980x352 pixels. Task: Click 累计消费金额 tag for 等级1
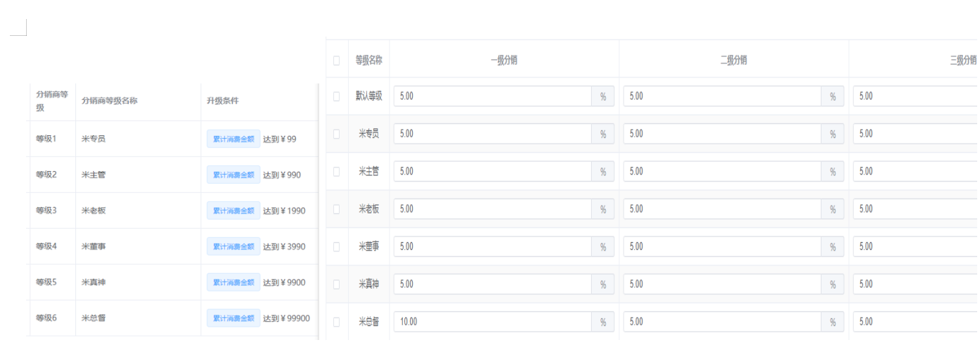[x=233, y=139]
